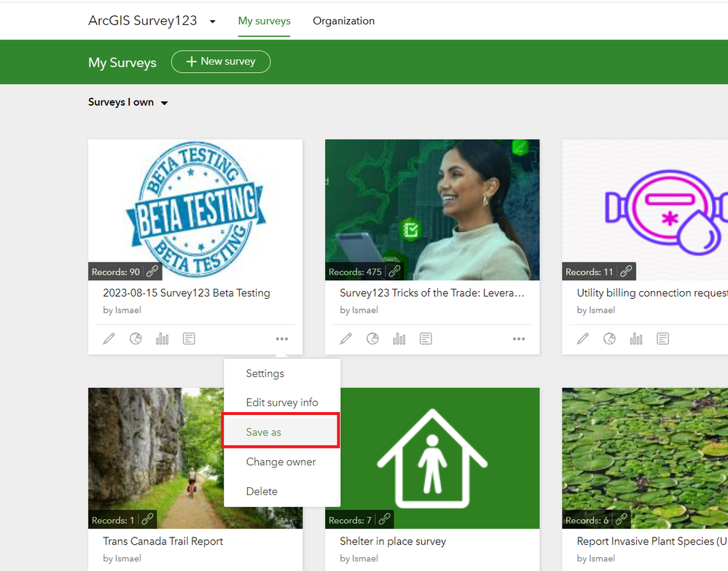Click the link icon beside Records: 7

tap(384, 519)
